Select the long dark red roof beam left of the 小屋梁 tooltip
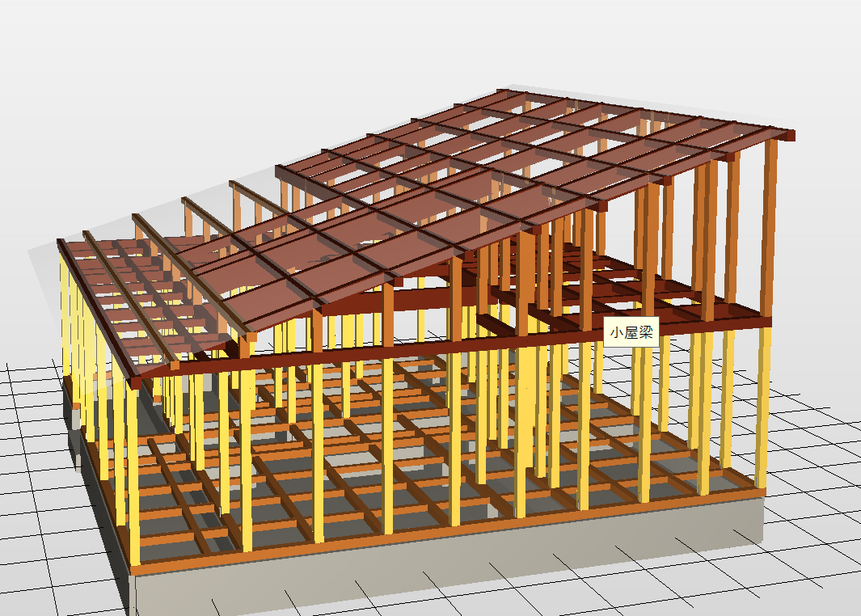Screen dimensions: 861x616 (384, 354)
